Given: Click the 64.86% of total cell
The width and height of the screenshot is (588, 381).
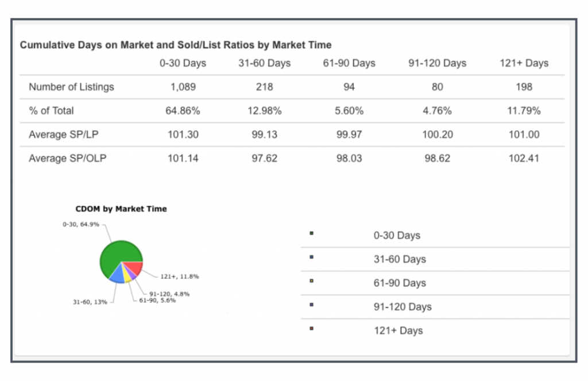Looking at the screenshot, I should click(183, 111).
